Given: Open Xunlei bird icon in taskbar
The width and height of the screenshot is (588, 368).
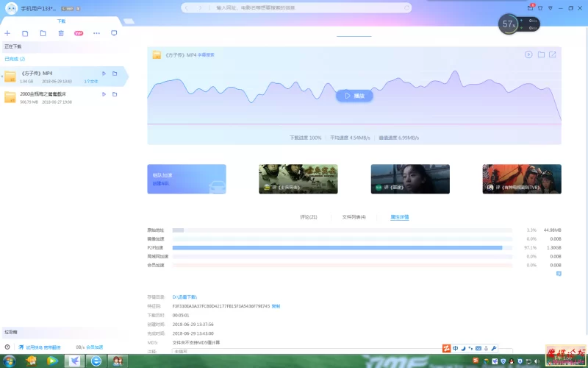Looking at the screenshot, I should coord(75,361).
